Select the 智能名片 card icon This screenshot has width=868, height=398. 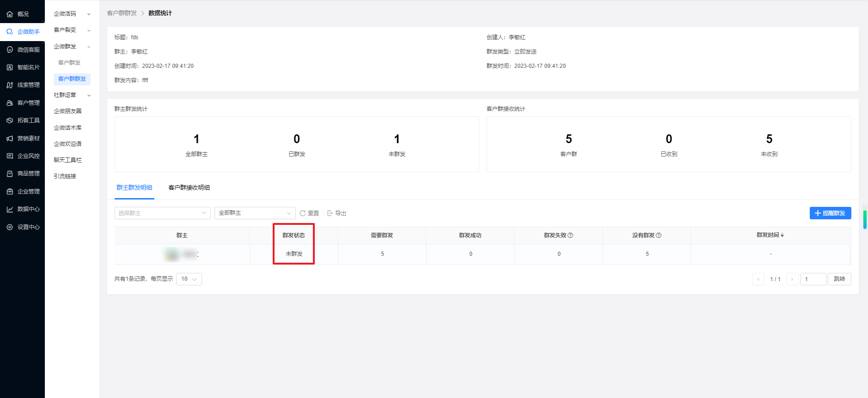[10, 67]
